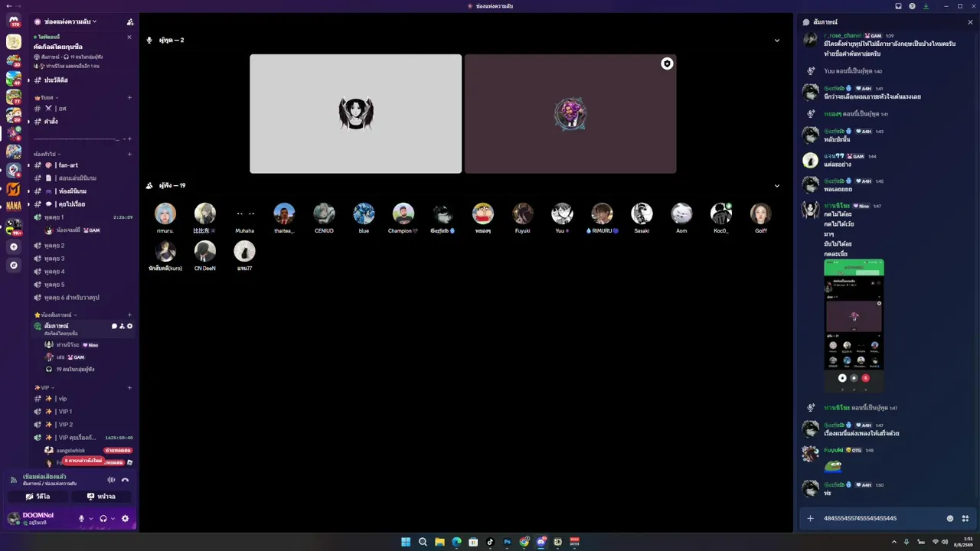The height and width of the screenshot is (551, 980).
Task: Go back with the title bar arrow
Action: click(x=8, y=6)
